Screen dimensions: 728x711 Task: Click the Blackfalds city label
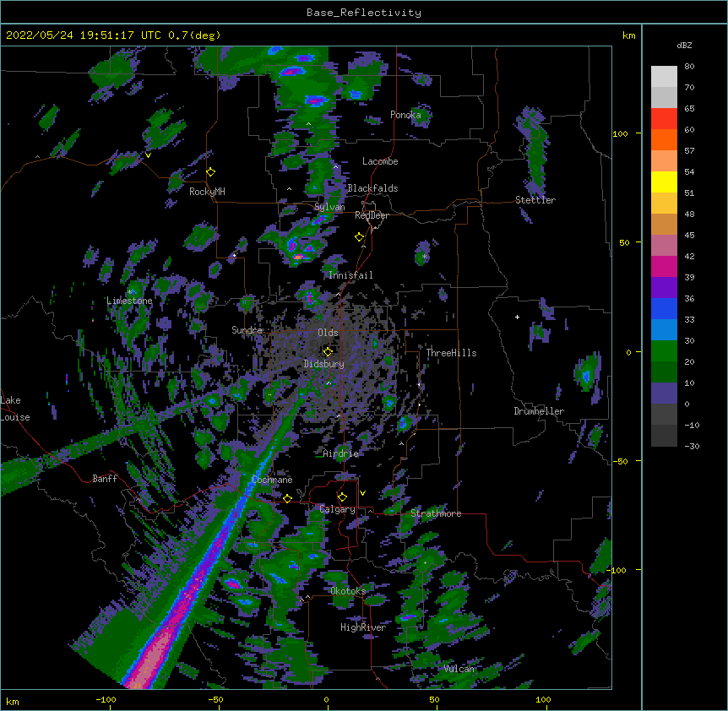(372, 188)
